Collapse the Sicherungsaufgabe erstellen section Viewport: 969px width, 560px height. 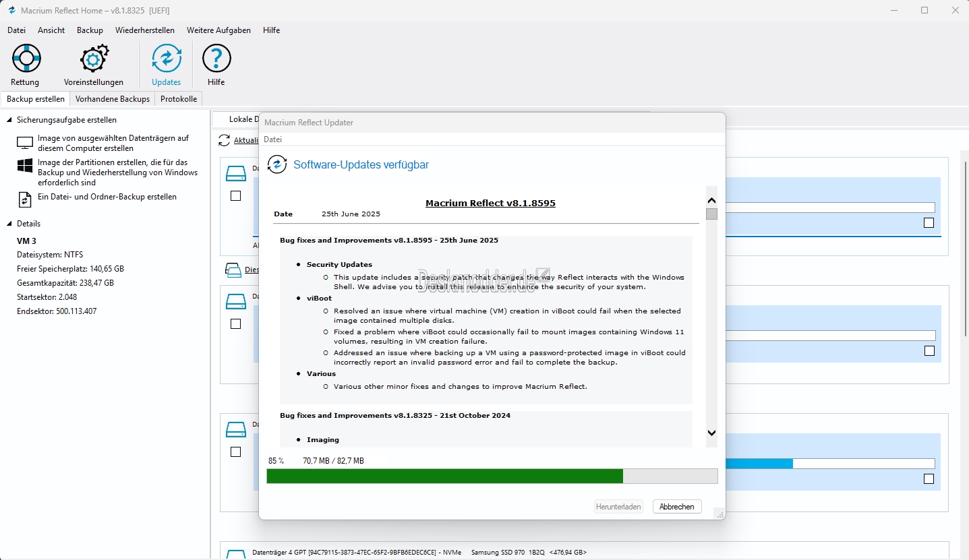tap(9, 120)
